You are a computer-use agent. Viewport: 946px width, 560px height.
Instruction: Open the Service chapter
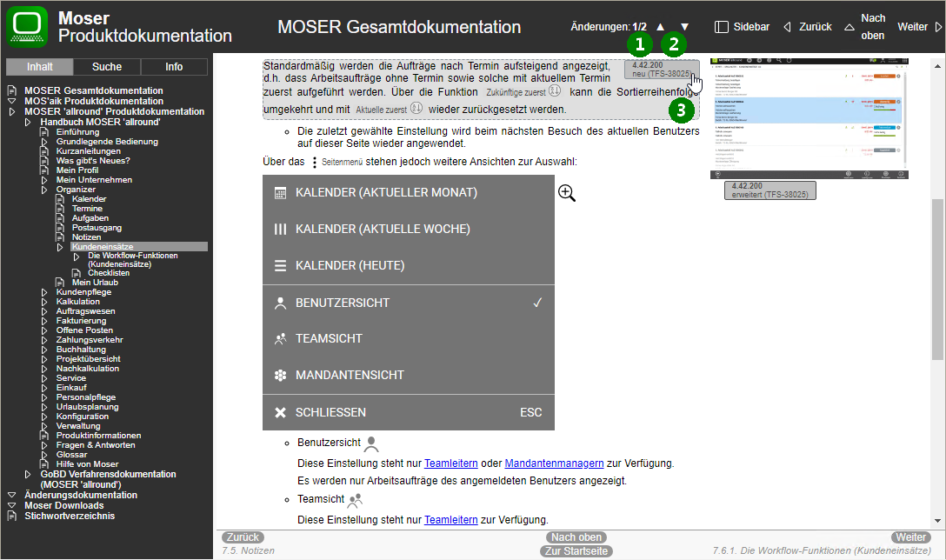pyautogui.click(x=71, y=378)
